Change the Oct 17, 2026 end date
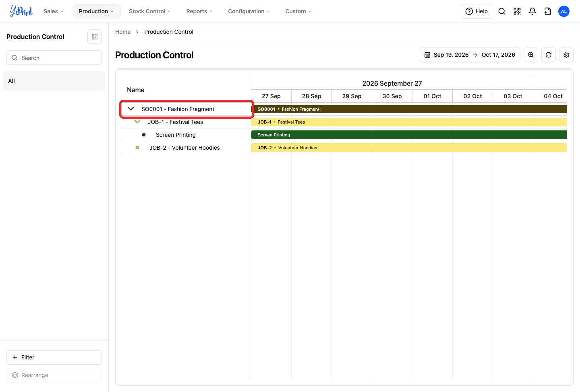The image size is (580, 392). [x=498, y=55]
